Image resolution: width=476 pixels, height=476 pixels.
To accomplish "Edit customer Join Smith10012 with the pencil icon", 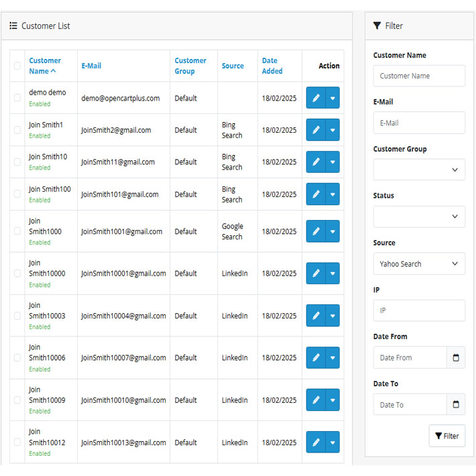I will (316, 442).
